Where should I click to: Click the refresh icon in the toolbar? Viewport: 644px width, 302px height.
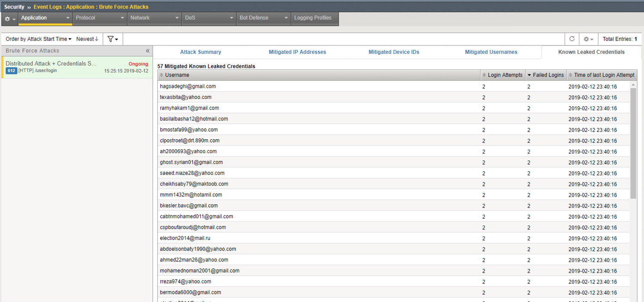pyautogui.click(x=572, y=39)
